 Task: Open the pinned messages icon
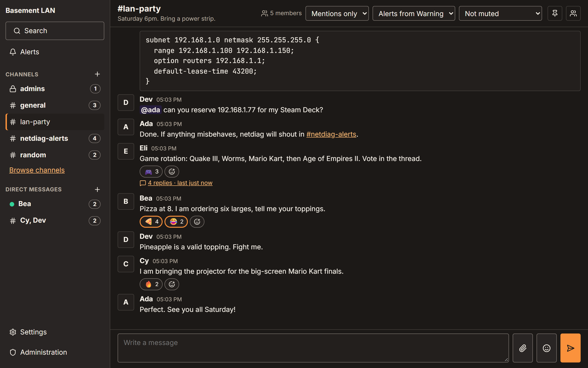pyautogui.click(x=555, y=13)
